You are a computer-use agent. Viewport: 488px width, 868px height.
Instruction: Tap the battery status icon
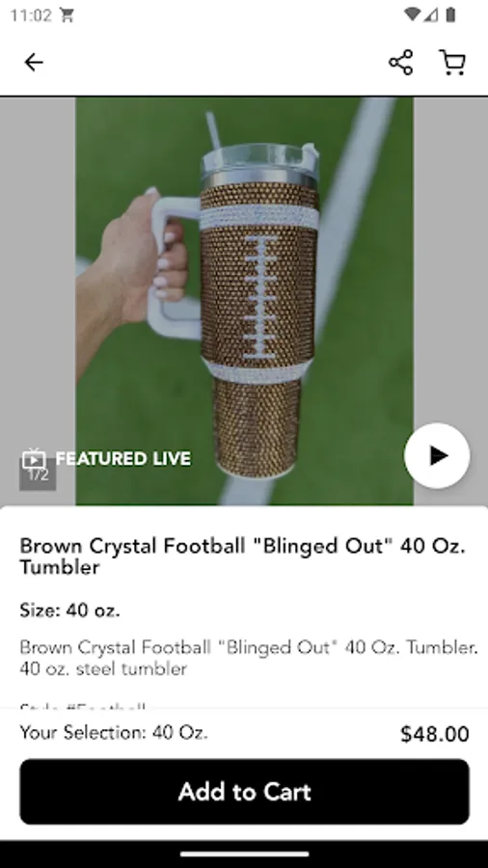click(450, 14)
